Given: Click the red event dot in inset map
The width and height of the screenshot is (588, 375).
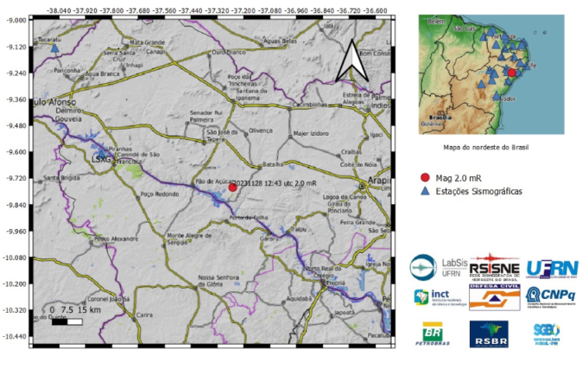Looking at the screenshot, I should (x=511, y=73).
